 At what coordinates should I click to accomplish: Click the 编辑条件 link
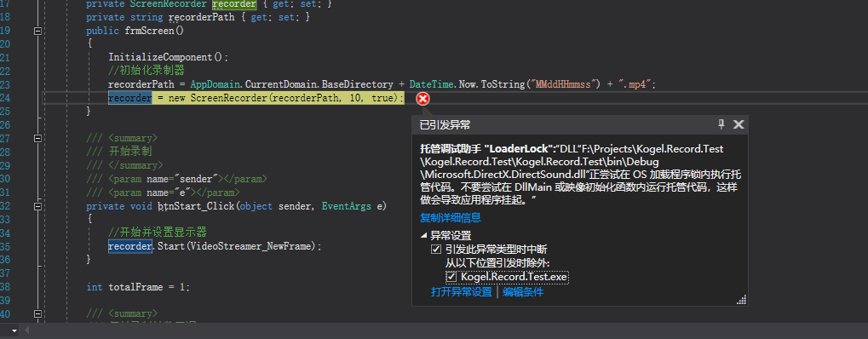click(523, 292)
